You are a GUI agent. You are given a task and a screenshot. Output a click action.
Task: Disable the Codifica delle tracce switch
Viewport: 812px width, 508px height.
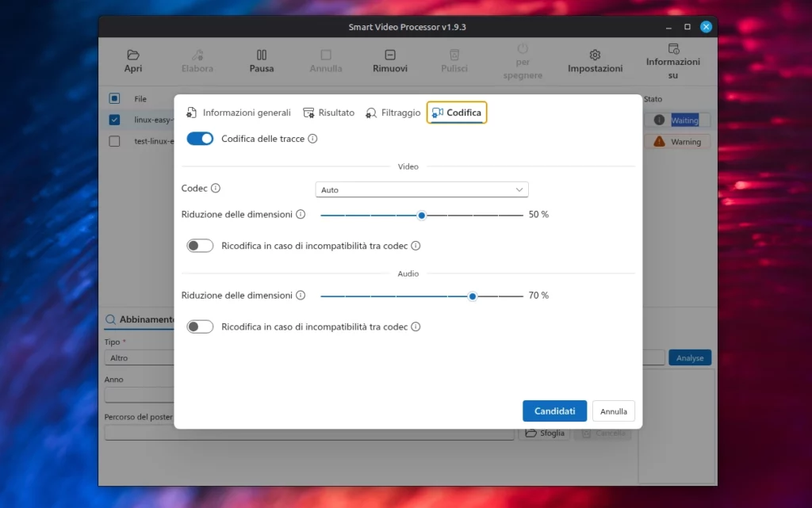[200, 139]
